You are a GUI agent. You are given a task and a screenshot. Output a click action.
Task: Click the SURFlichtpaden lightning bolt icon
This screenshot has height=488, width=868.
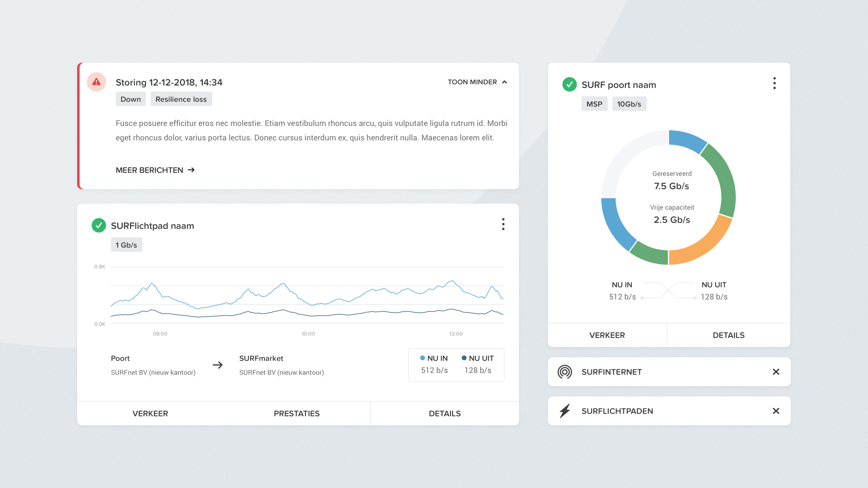point(565,411)
